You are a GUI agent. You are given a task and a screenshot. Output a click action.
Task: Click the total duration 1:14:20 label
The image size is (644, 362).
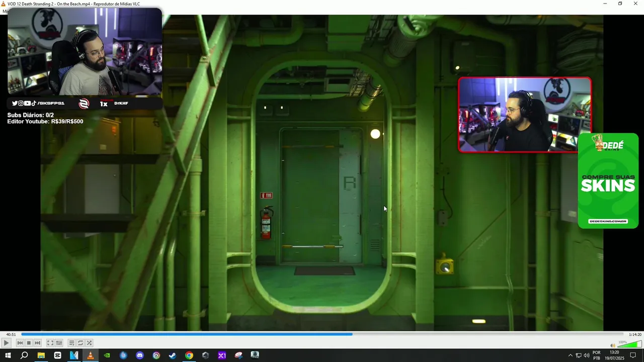635,334
